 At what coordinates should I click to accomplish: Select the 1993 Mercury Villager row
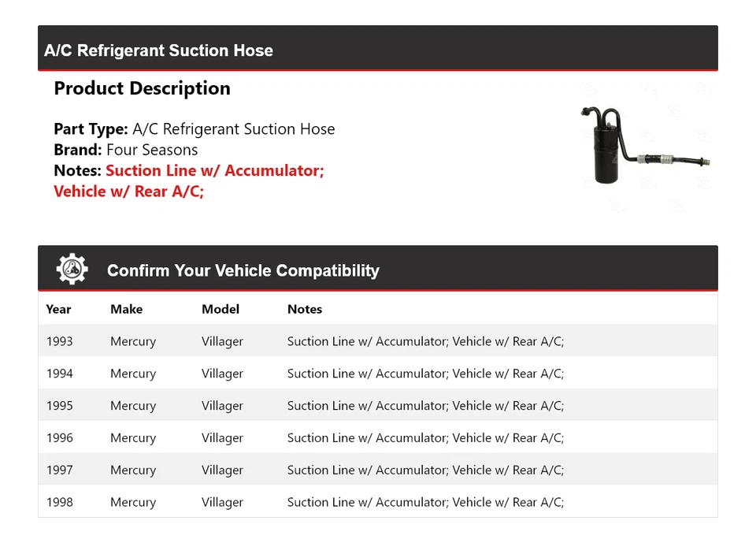pyautogui.click(x=377, y=341)
